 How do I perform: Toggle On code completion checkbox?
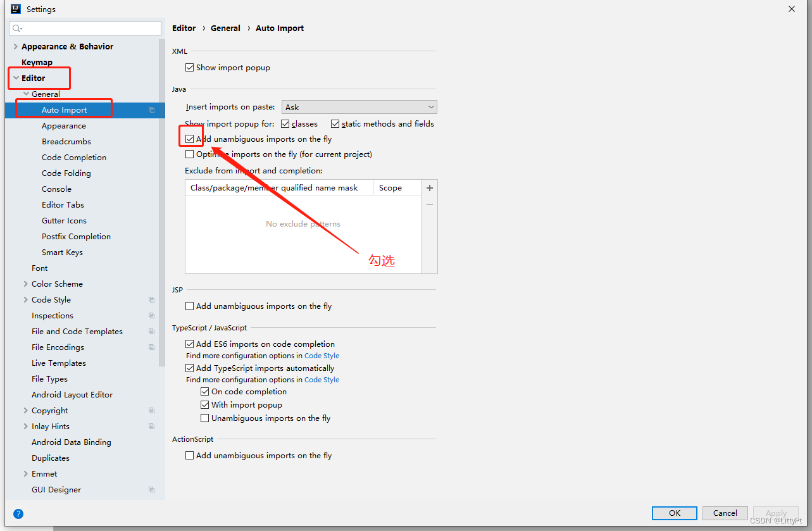tap(205, 392)
